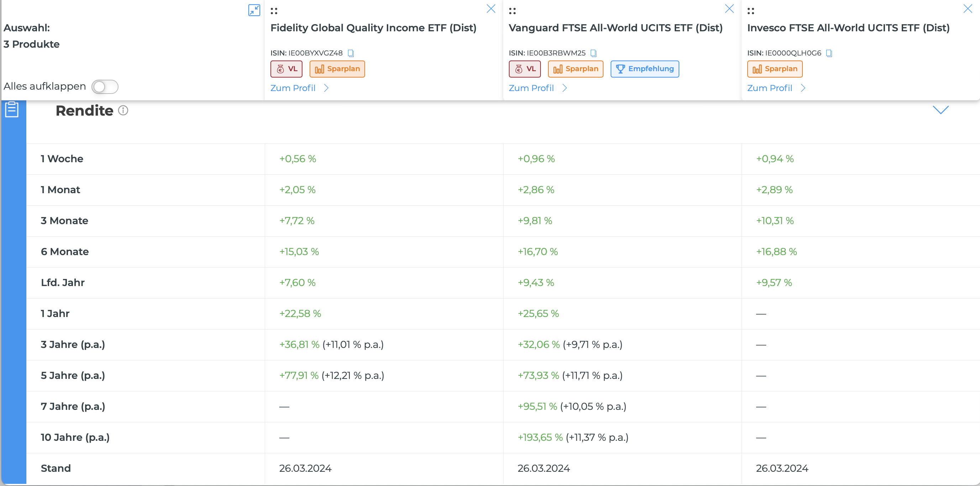The image size is (980, 486).
Task: Grab the Fidelity column drag handle dots
Action: [274, 11]
